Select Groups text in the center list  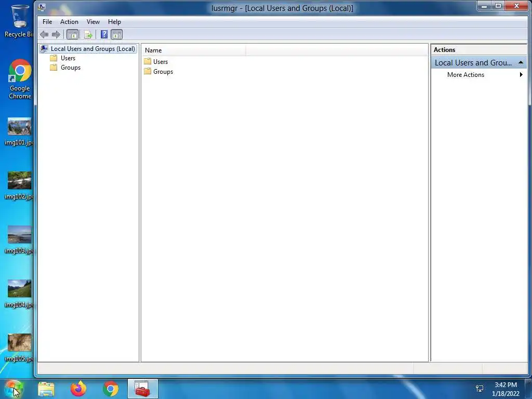click(163, 72)
